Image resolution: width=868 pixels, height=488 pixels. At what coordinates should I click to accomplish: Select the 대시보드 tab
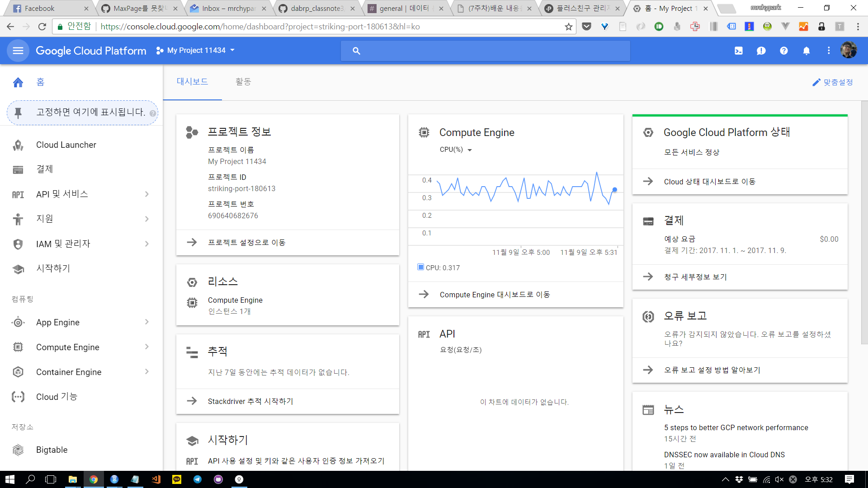point(192,82)
